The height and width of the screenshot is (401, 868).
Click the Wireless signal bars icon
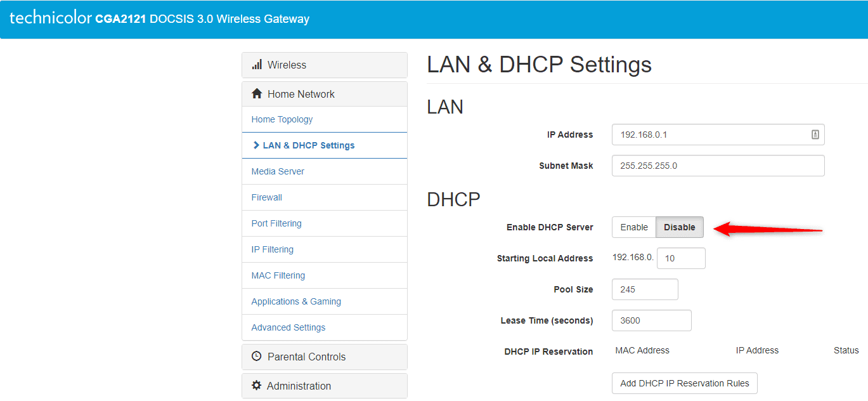tap(257, 65)
